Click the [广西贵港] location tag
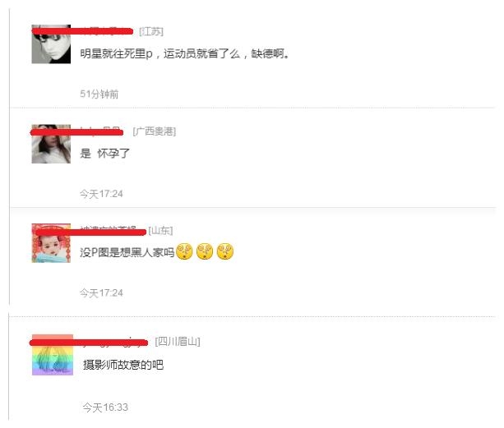The image size is (504, 428). click(x=155, y=131)
